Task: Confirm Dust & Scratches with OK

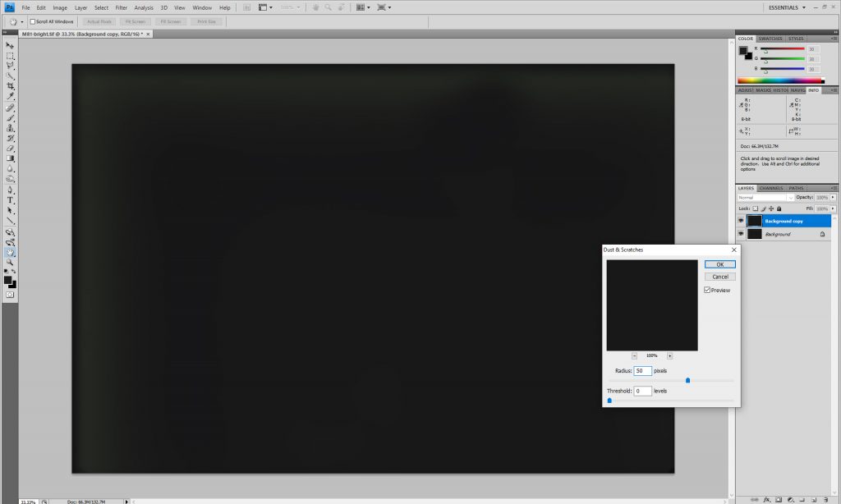Action: point(719,264)
